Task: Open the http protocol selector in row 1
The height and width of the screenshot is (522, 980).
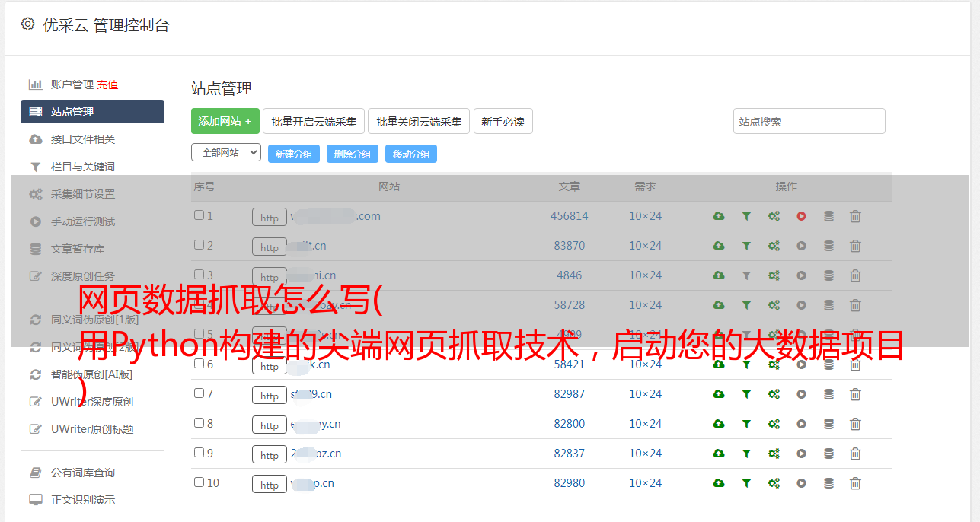Action: click(x=270, y=218)
